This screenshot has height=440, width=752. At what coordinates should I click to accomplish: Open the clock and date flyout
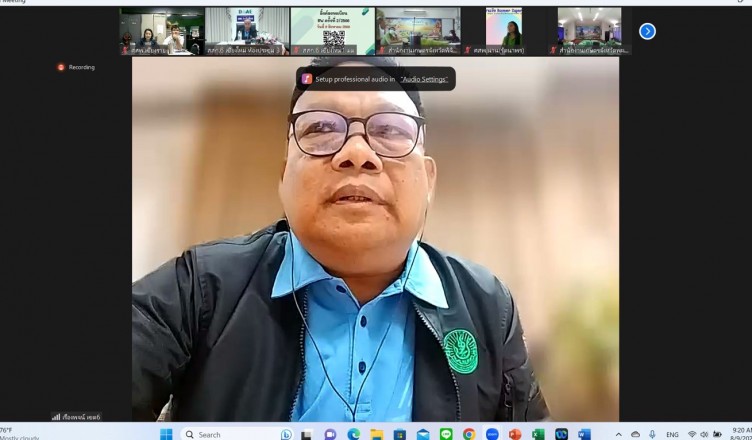(738, 434)
